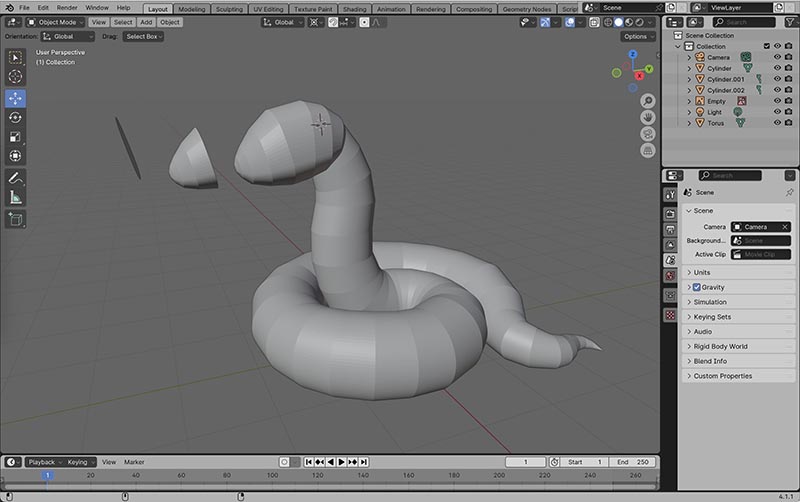This screenshot has width=800, height=502.
Task: Click the zoom magnifier gizmo in viewport
Action: [x=648, y=100]
